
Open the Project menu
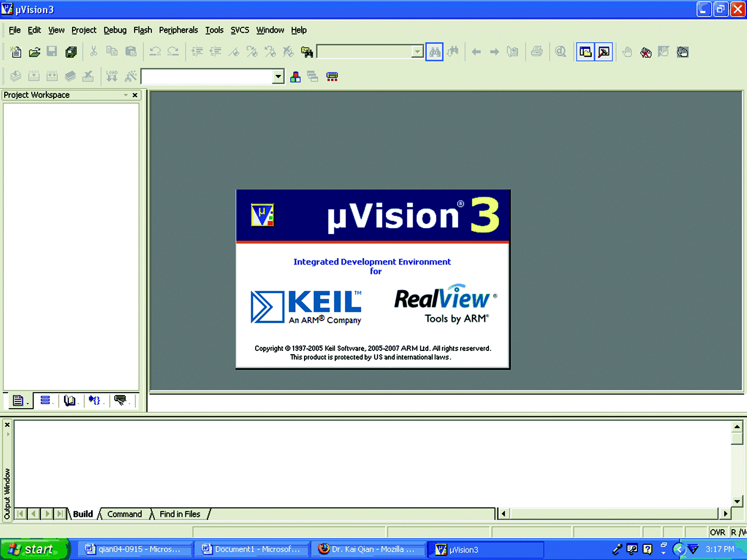[x=84, y=30]
